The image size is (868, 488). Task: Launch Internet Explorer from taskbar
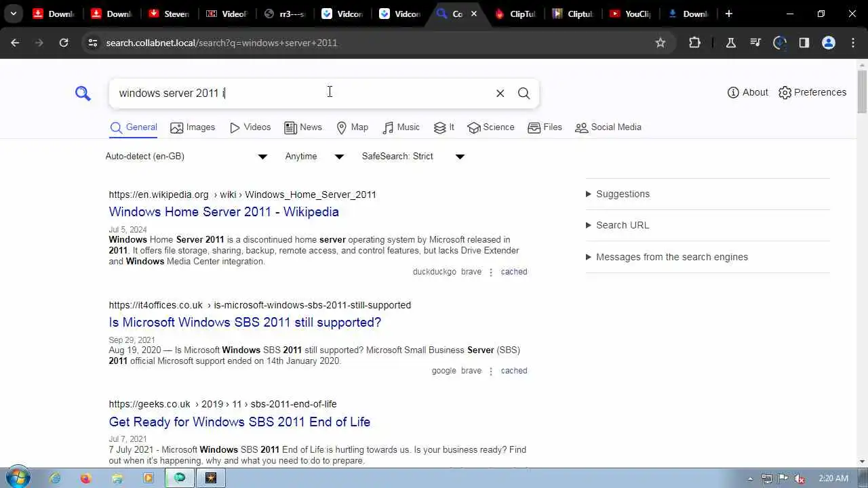55,478
